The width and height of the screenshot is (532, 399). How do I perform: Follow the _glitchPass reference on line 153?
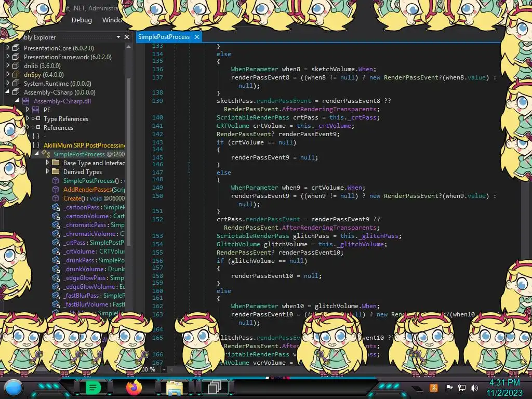(378, 236)
